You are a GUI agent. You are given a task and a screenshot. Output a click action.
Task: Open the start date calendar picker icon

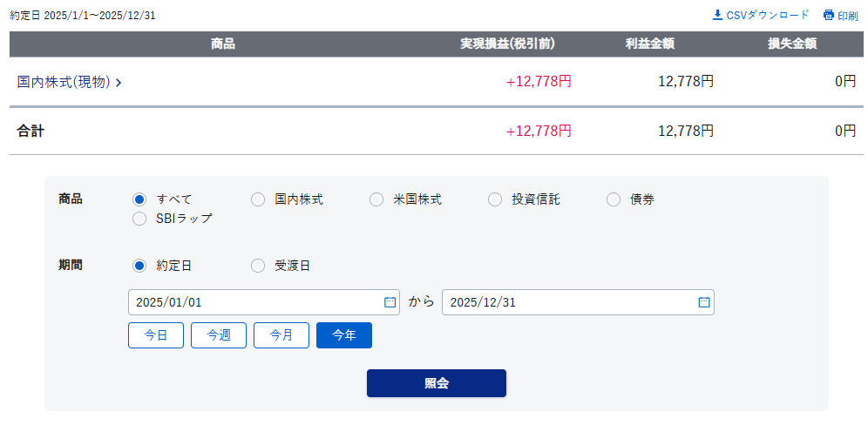pyautogui.click(x=390, y=302)
